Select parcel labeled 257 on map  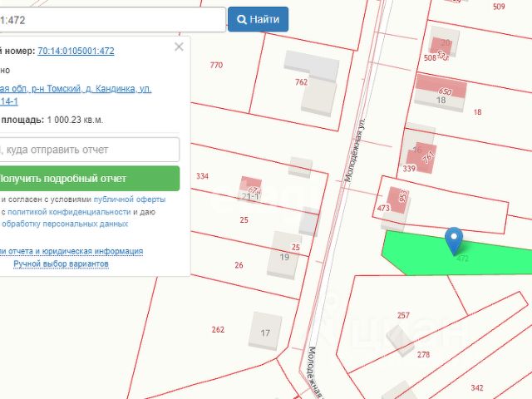(403, 315)
